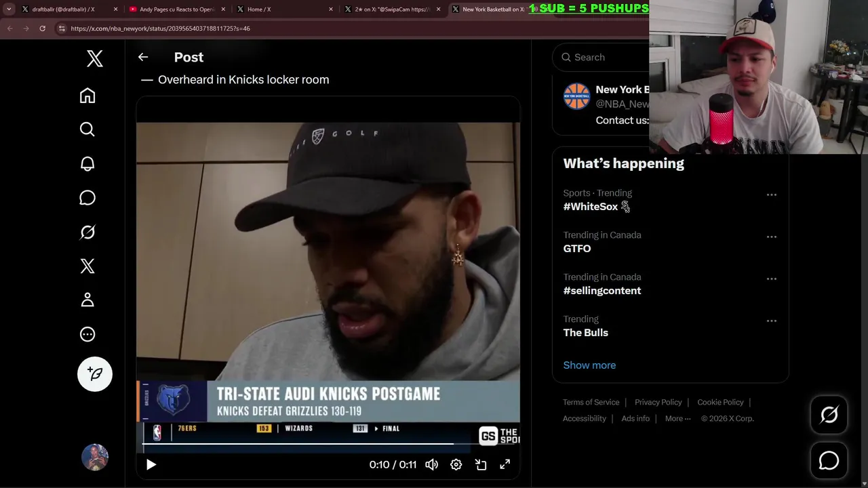Viewport: 868px width, 488px height.
Task: Open Grok icon in the sidebar
Action: 87,232
